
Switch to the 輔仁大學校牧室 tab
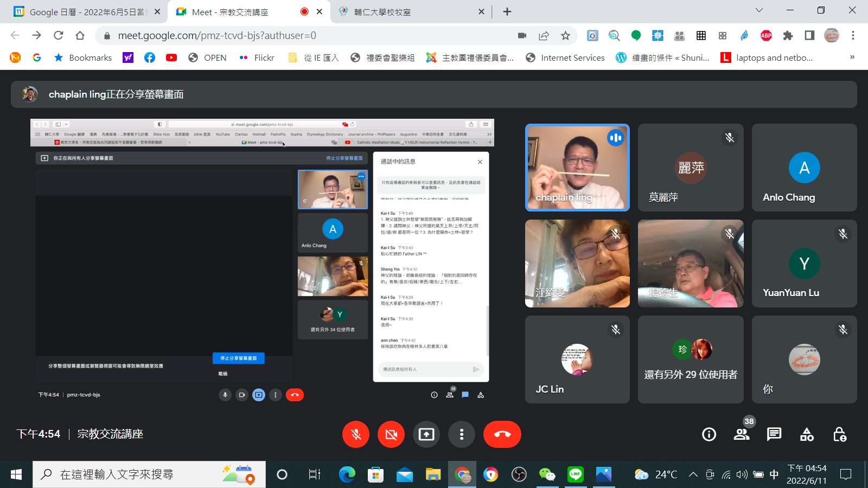point(410,12)
